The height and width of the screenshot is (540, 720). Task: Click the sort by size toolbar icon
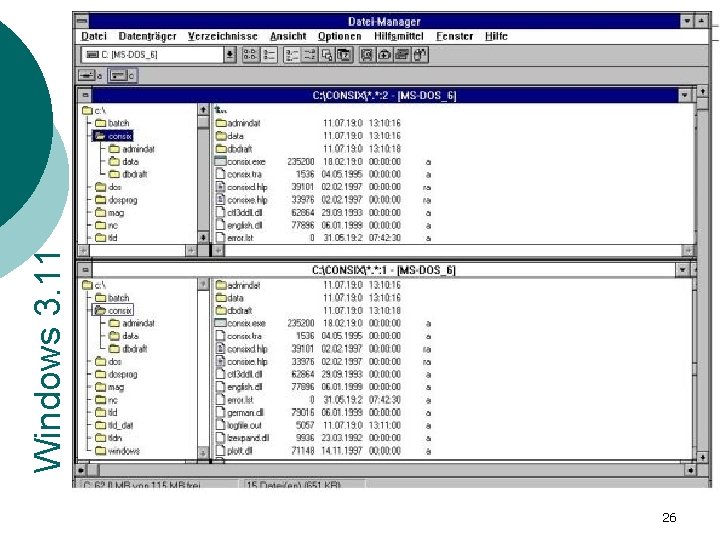pyautogui.click(x=327, y=55)
